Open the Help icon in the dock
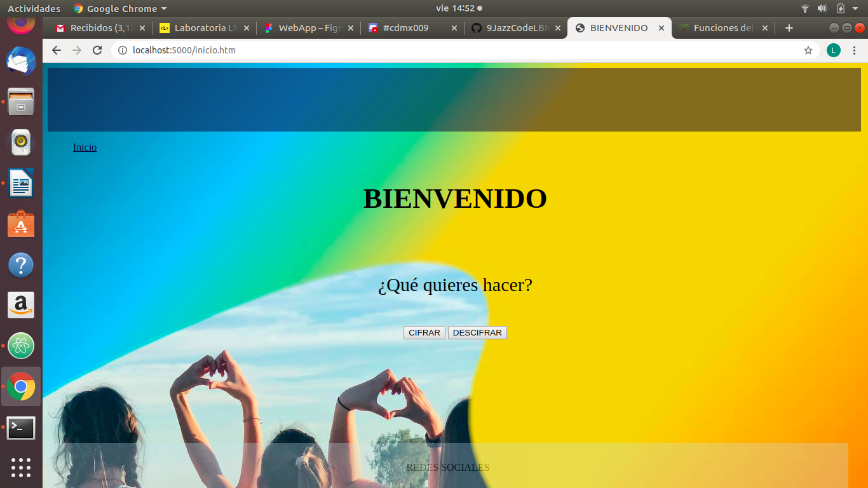This screenshot has width=868, height=488. click(21, 264)
